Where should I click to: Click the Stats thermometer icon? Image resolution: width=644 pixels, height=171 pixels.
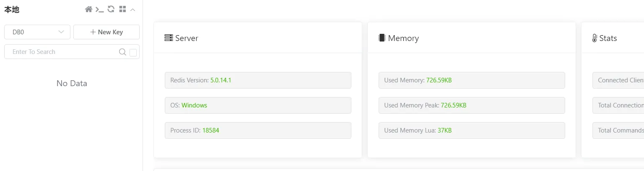click(594, 38)
